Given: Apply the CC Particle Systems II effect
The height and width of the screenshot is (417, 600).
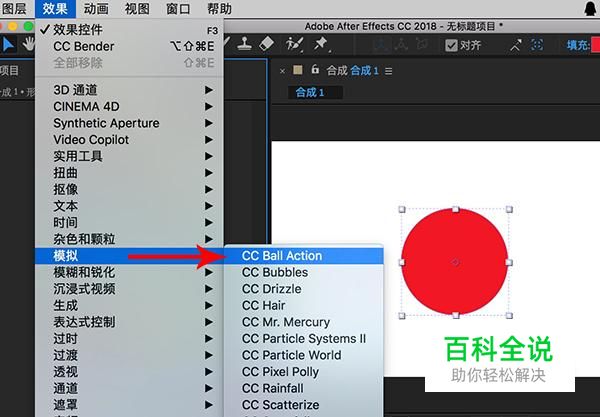Looking at the screenshot, I should coord(303,339).
